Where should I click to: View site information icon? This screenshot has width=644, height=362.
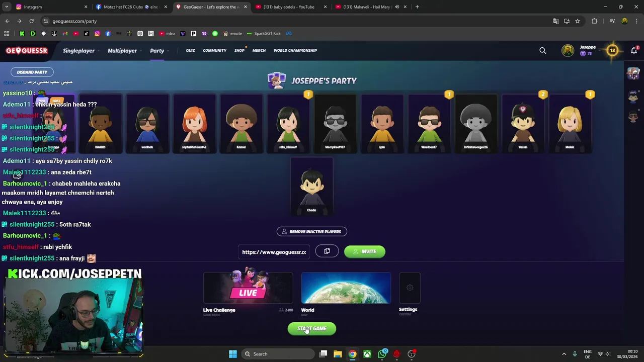click(x=46, y=21)
